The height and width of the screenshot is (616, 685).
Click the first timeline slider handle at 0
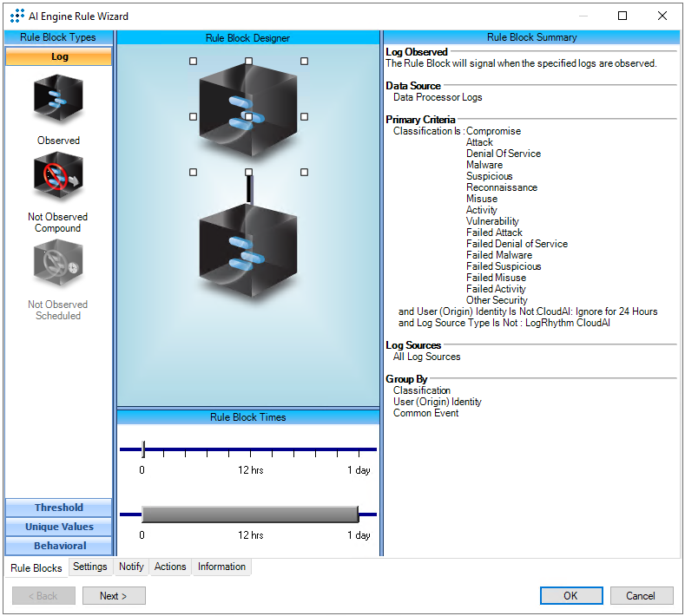click(143, 449)
